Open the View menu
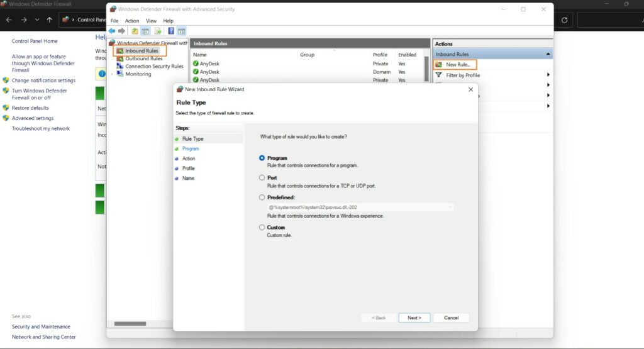 tap(151, 21)
